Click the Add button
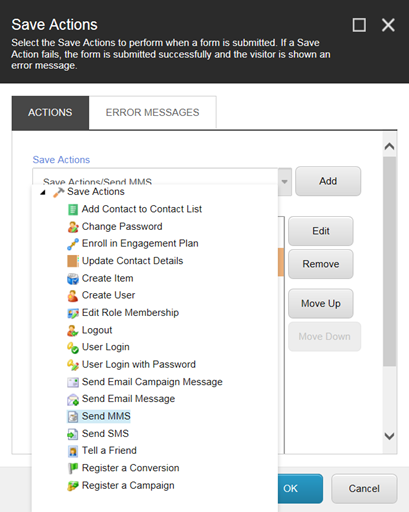The image size is (409, 512). pos(328,181)
